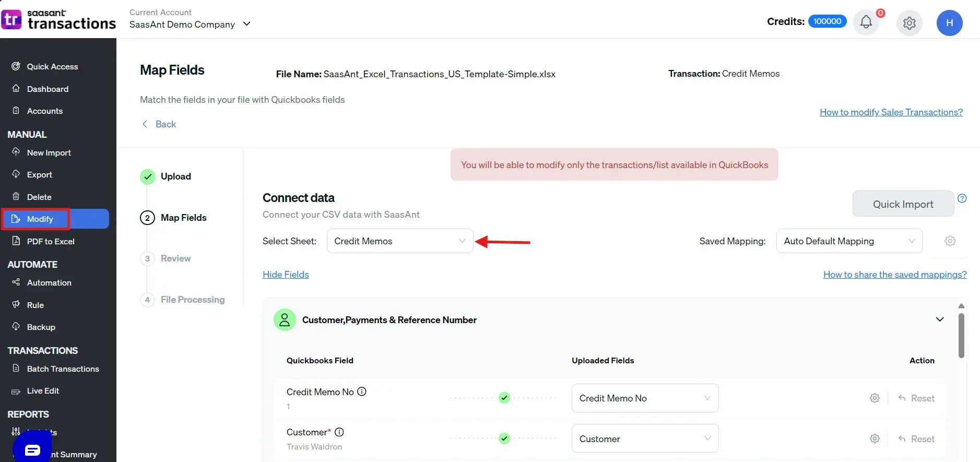
Task: Open the Saved Mapping Auto Default Mapping dropdown
Action: coord(849,241)
